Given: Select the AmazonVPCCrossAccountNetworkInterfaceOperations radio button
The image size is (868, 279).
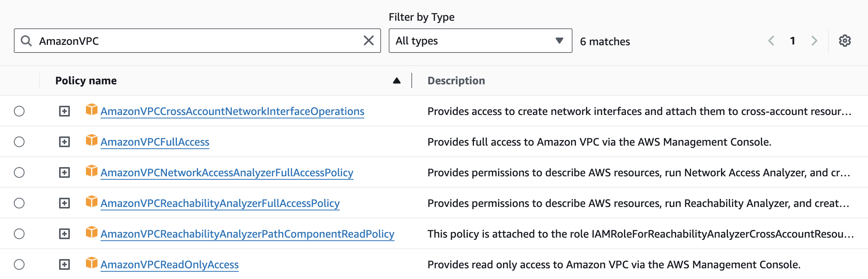Looking at the screenshot, I should (19, 111).
